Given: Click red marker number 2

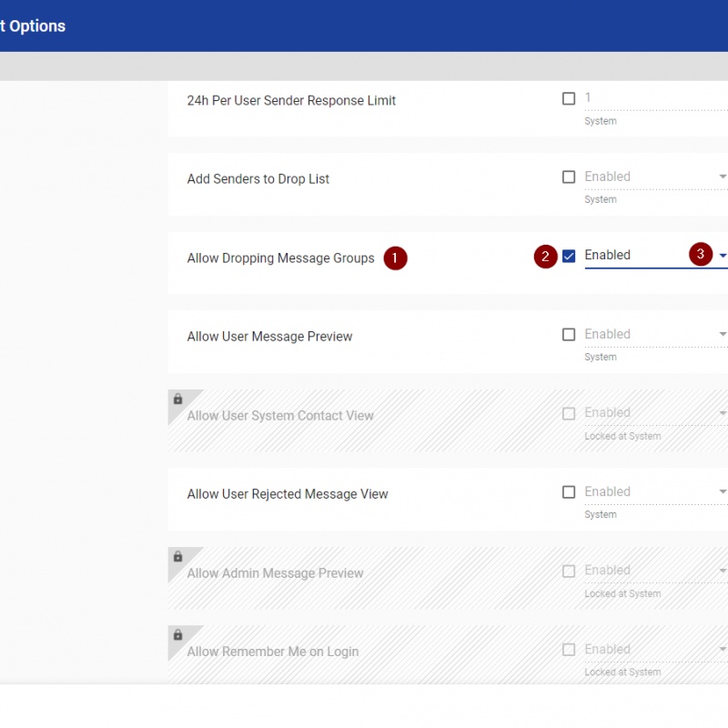Looking at the screenshot, I should tap(545, 257).
